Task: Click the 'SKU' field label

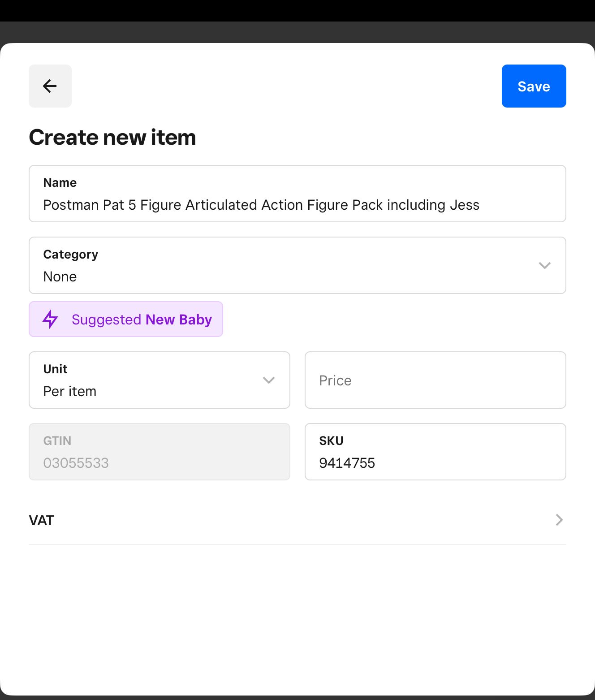Action: pos(331,441)
